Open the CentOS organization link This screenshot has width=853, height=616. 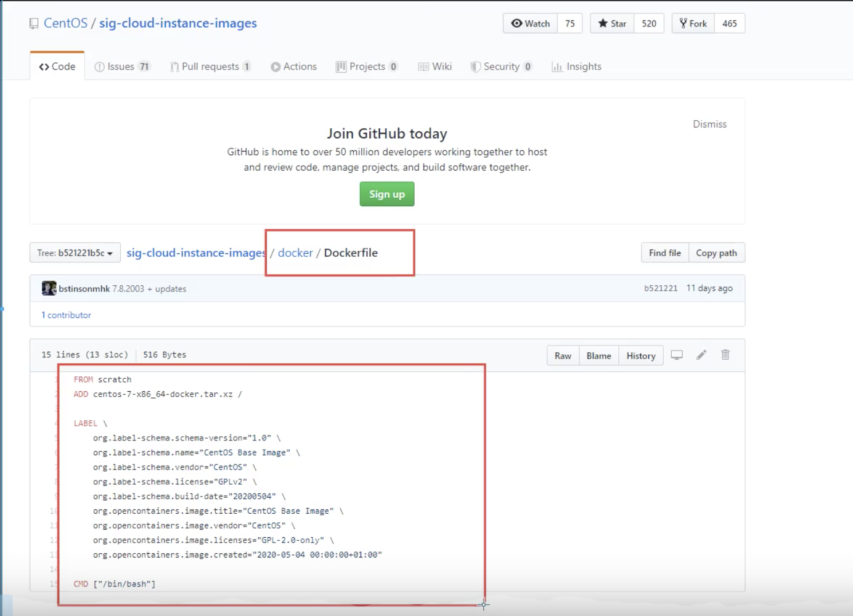(x=65, y=23)
